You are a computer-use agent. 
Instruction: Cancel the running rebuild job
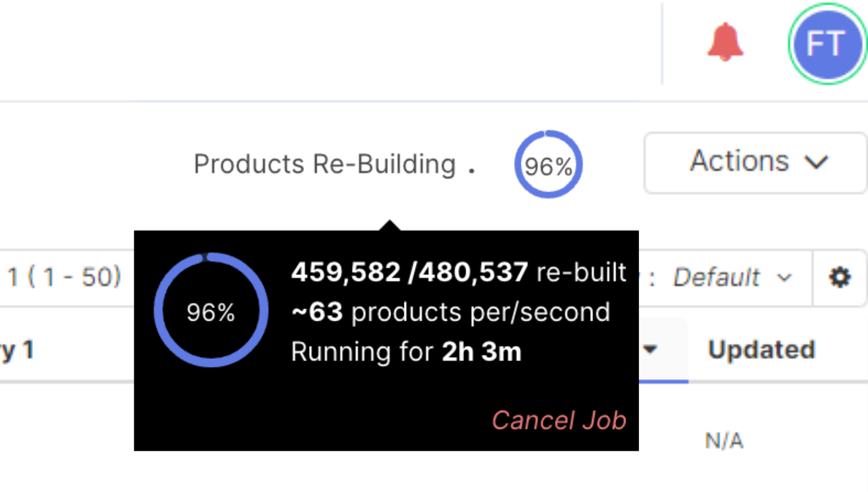tap(559, 420)
